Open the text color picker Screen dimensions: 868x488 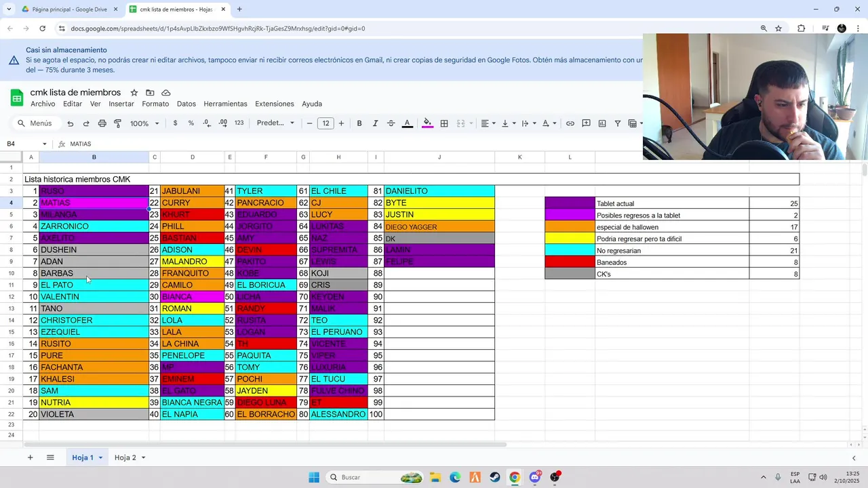point(408,123)
